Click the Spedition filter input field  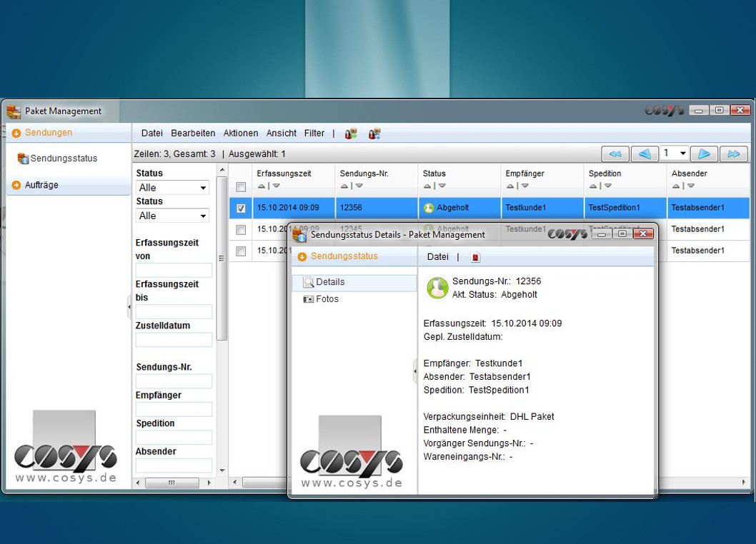[x=174, y=438]
